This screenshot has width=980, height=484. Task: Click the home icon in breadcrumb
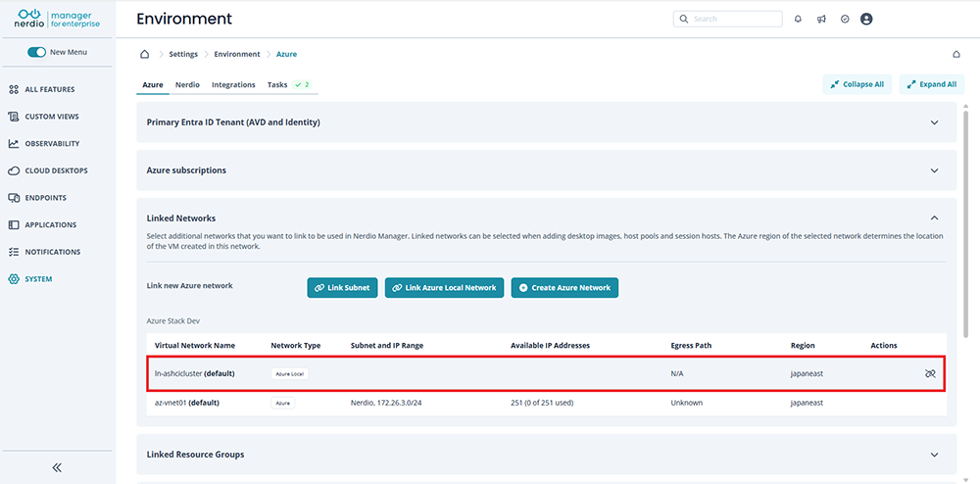coord(144,54)
